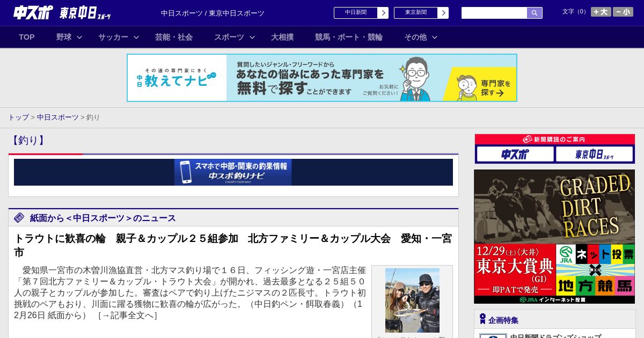Click the arrow beside 東京新聞
Screen dimensions: 644x338
point(443,13)
